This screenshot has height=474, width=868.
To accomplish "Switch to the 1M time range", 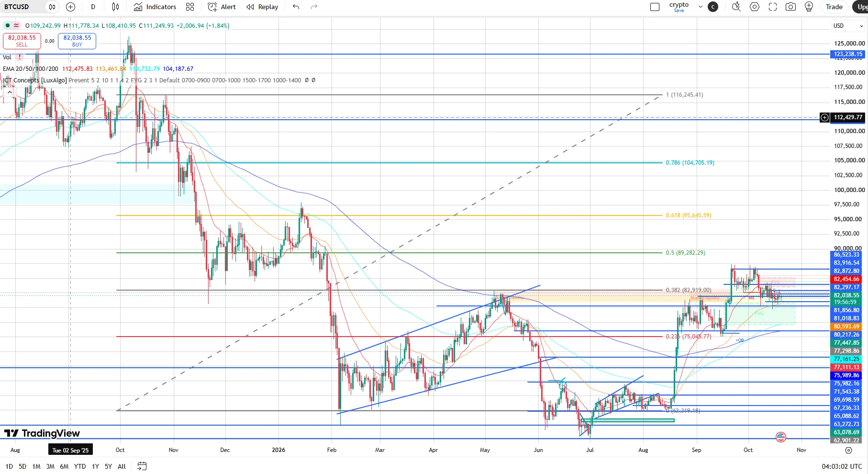I will click(36, 466).
